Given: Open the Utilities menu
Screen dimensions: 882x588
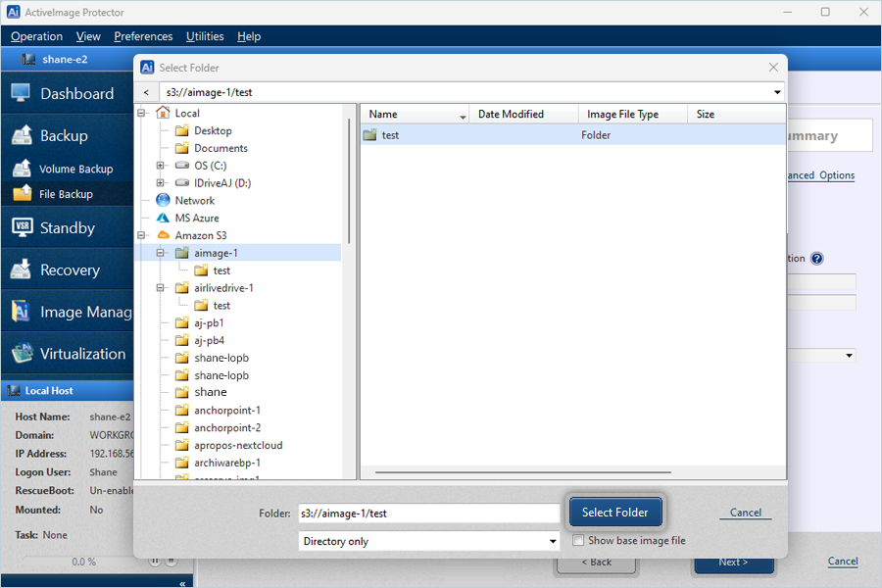Looking at the screenshot, I should pyautogui.click(x=205, y=36).
